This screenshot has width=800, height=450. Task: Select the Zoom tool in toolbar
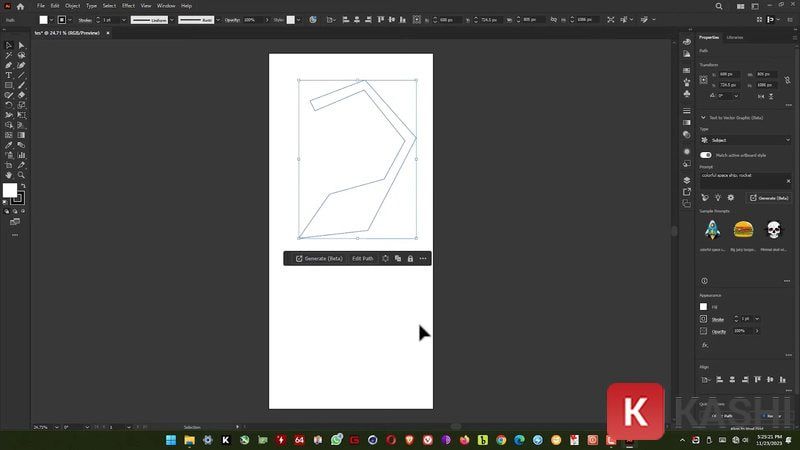point(21,175)
